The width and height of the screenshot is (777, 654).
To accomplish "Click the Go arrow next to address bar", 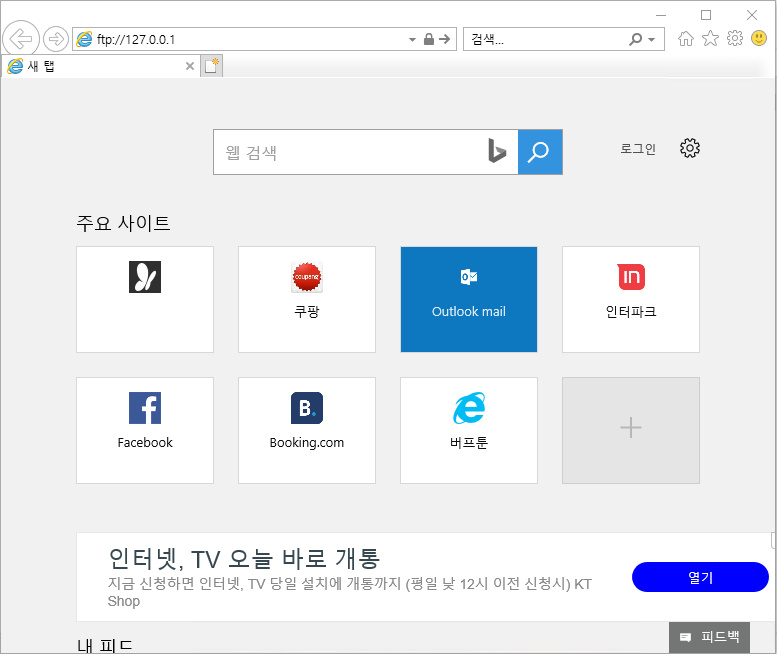I will pyautogui.click(x=444, y=39).
